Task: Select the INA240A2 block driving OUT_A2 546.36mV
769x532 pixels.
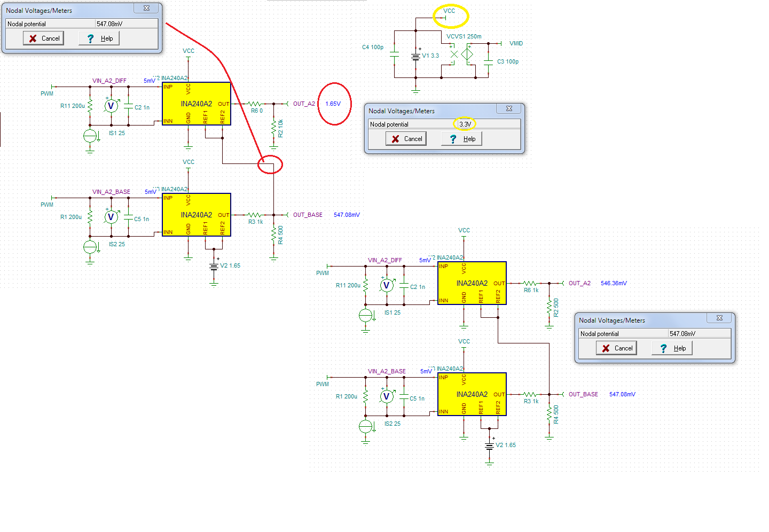Action: [472, 283]
